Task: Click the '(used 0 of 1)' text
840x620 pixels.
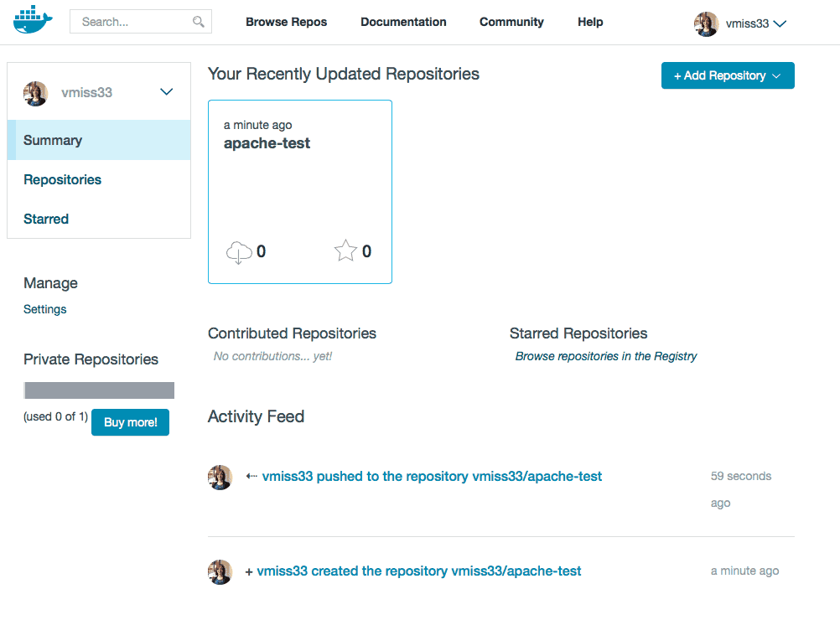Action: click(x=55, y=417)
